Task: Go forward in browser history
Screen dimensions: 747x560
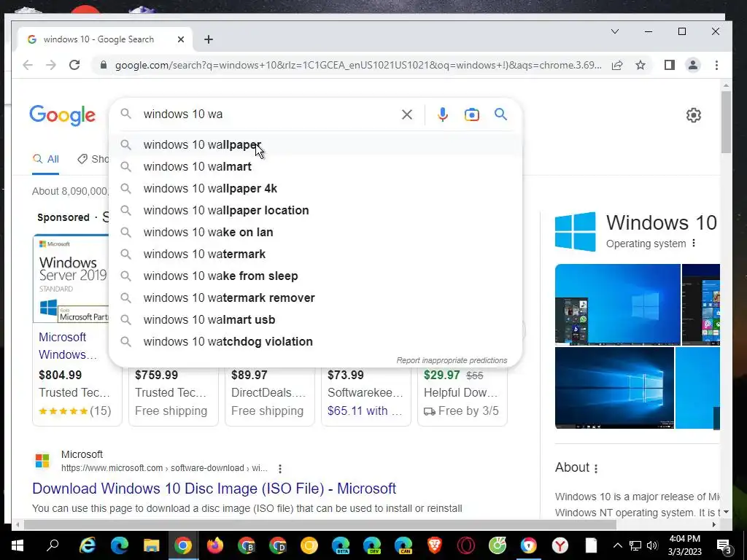Action: [x=51, y=65]
